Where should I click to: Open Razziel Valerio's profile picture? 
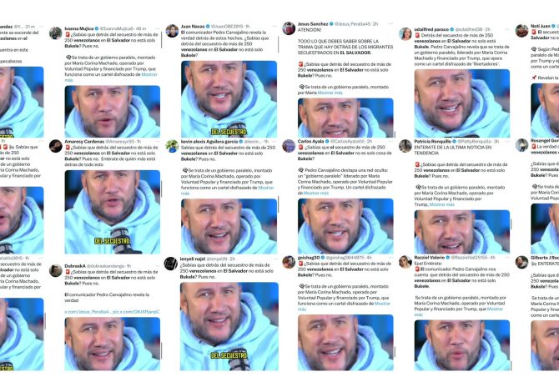[x=405, y=262]
